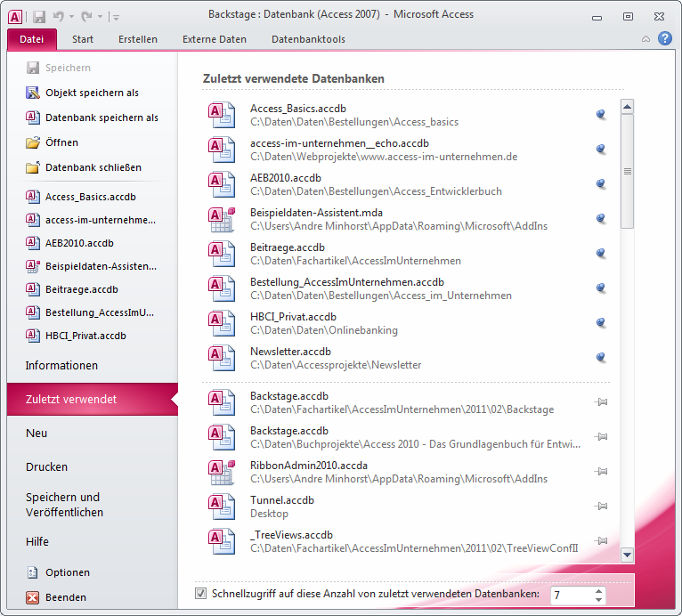Open the Öffnen folder icon
Screen dimensions: 682x616
click(33, 142)
